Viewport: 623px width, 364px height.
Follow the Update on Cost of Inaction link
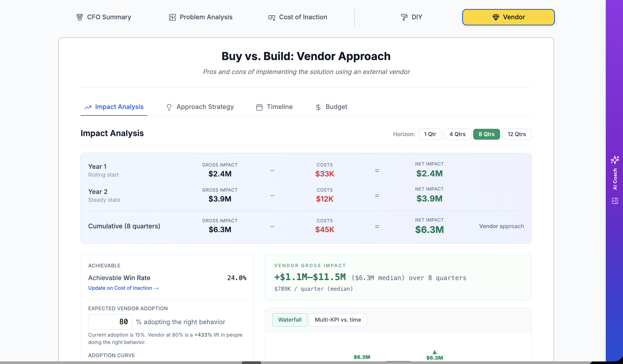point(123,288)
